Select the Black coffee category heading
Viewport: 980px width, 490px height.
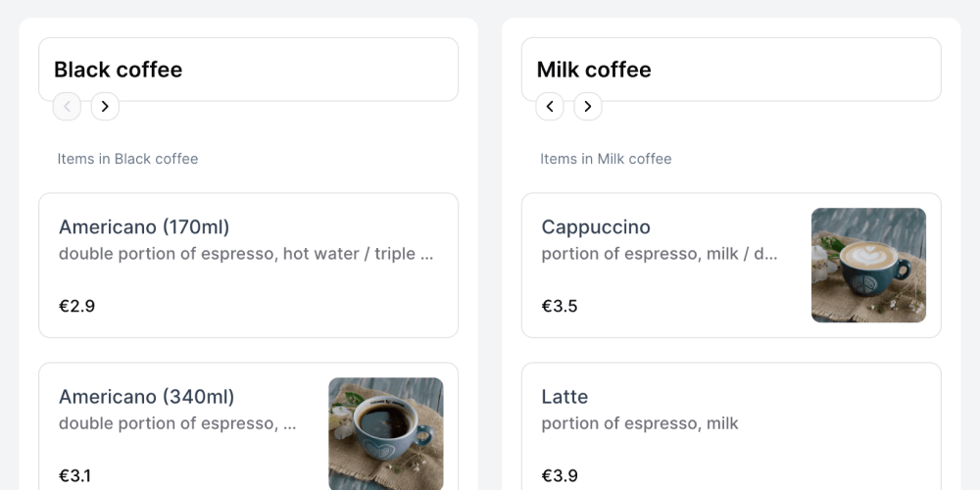coord(119,70)
